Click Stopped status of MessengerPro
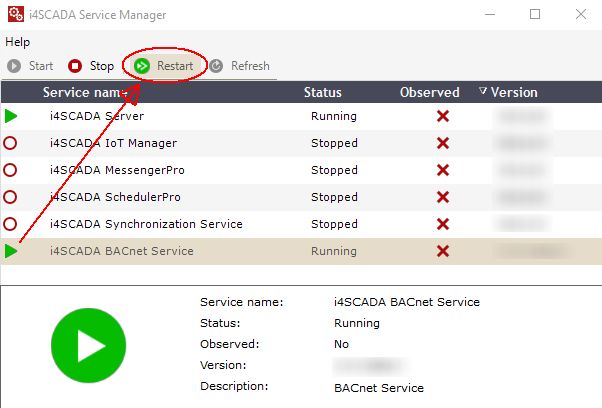The height and width of the screenshot is (408, 602). click(x=334, y=170)
